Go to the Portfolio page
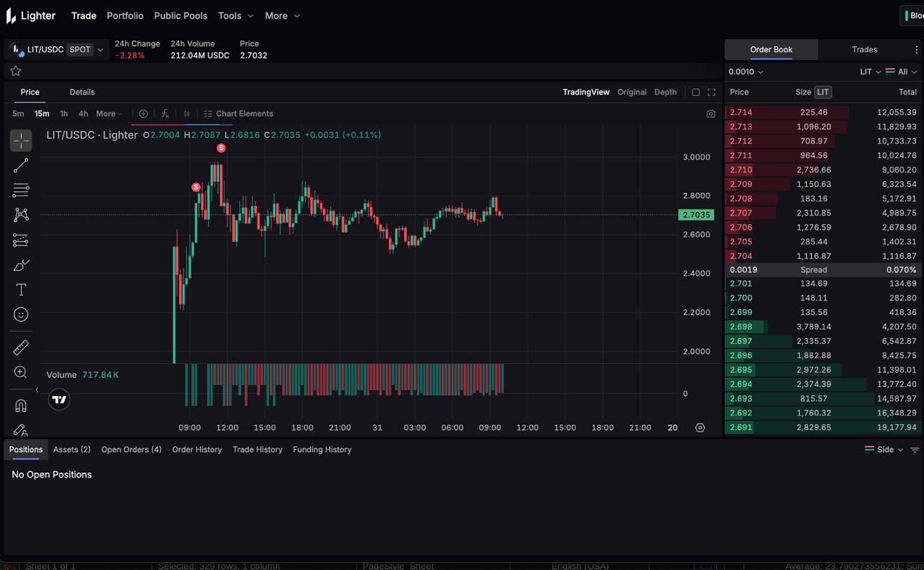 pos(125,15)
